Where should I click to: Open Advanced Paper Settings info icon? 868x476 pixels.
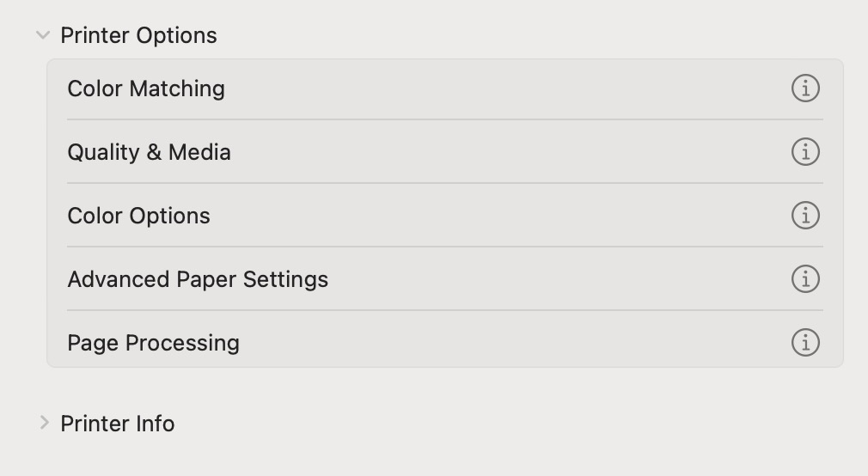pos(805,279)
